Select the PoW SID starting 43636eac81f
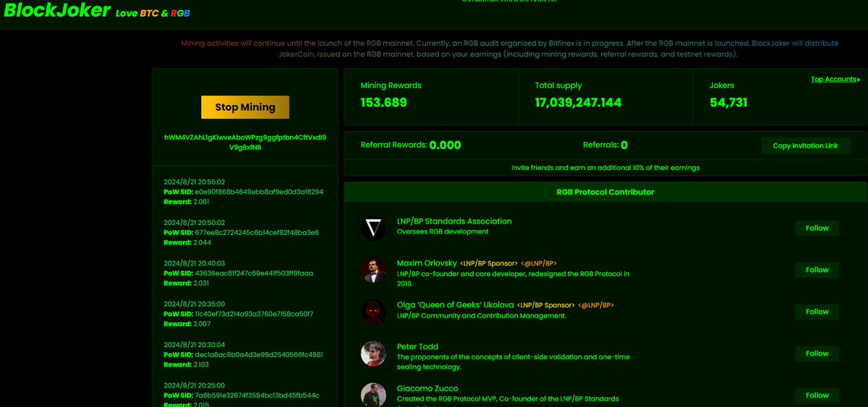Screen dimensions: 868x407 click(253, 273)
